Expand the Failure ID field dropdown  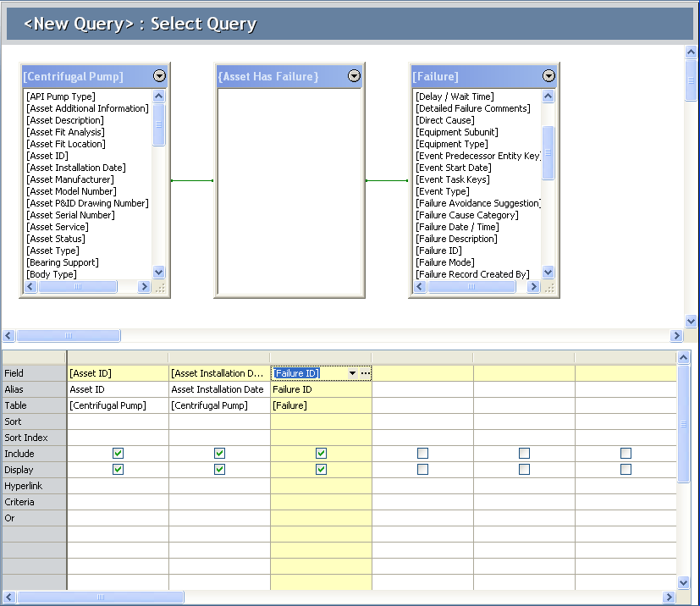353,373
